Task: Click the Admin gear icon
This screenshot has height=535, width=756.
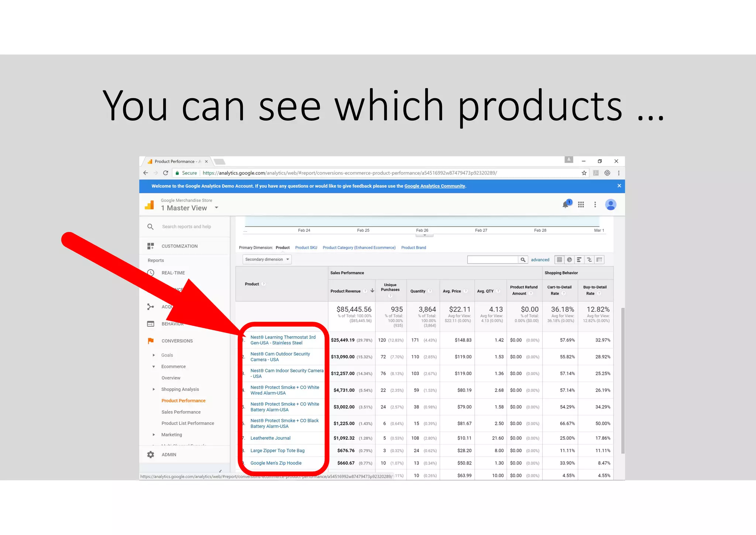Action: coord(151,454)
